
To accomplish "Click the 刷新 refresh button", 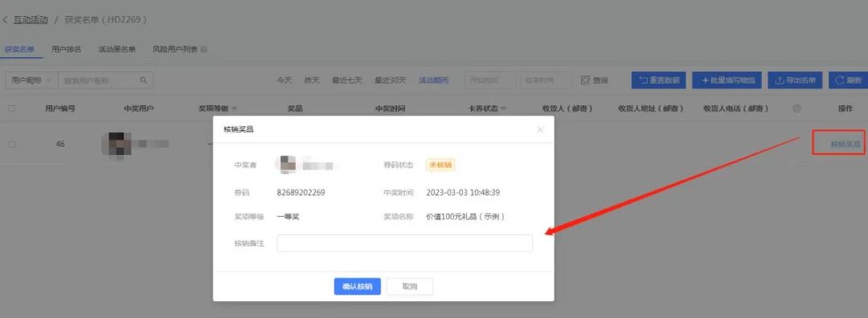I will (x=848, y=80).
